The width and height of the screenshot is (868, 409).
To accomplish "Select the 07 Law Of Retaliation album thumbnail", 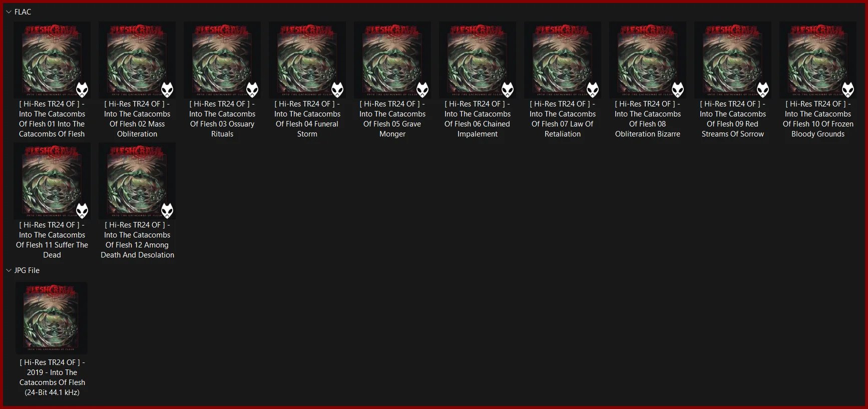I will 563,59.
